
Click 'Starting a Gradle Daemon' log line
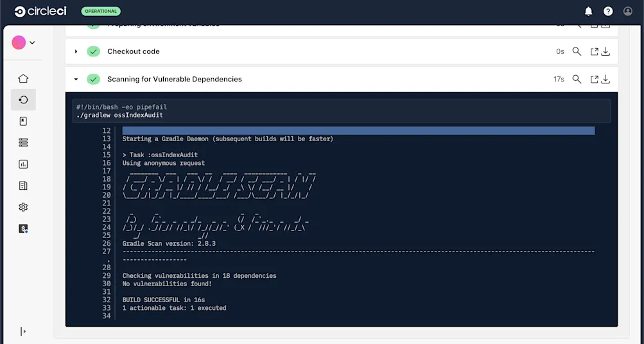pos(228,139)
